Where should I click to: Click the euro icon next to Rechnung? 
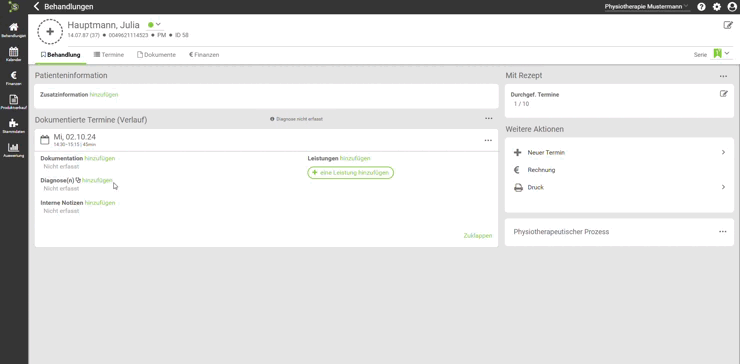(517, 170)
